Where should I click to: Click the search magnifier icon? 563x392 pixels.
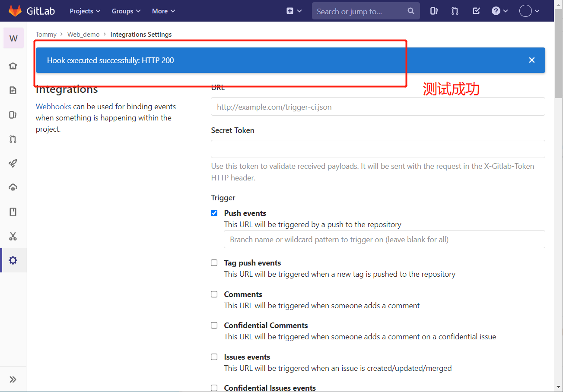coord(411,11)
